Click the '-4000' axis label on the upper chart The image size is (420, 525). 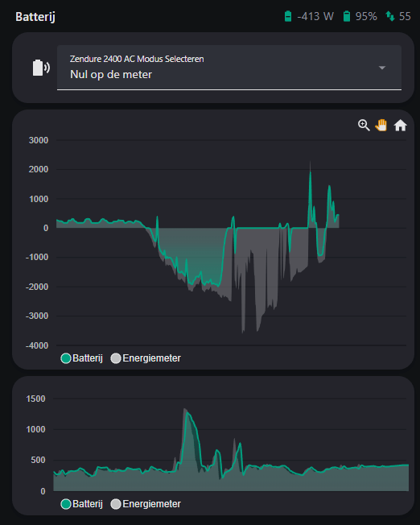pos(37,345)
